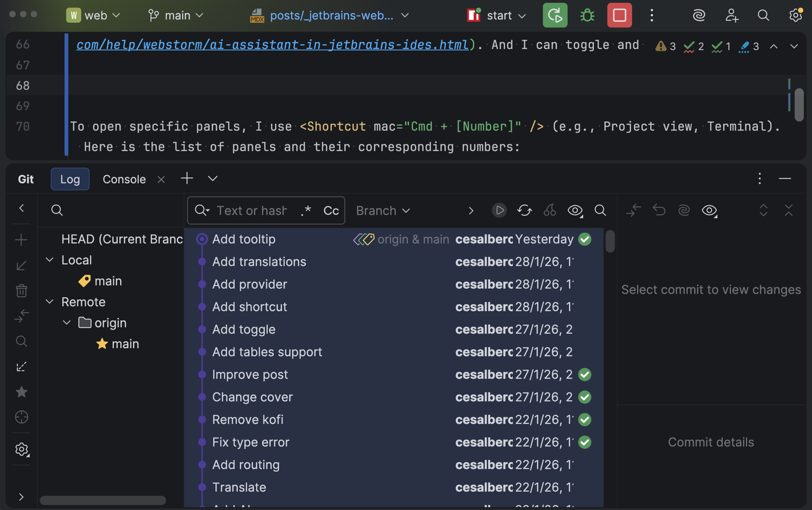
Task: Invite collaborators via the user-plus icon
Action: click(x=731, y=15)
